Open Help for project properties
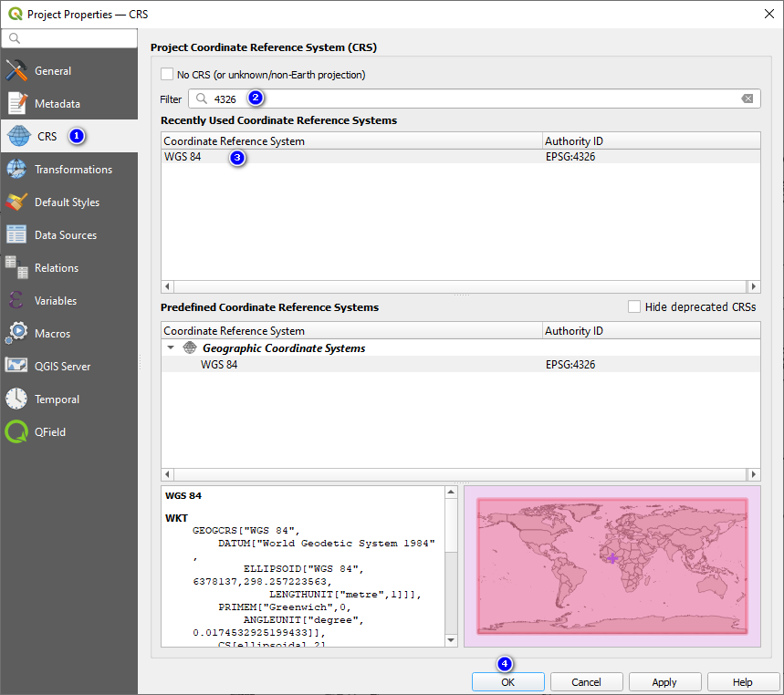 pos(743,682)
